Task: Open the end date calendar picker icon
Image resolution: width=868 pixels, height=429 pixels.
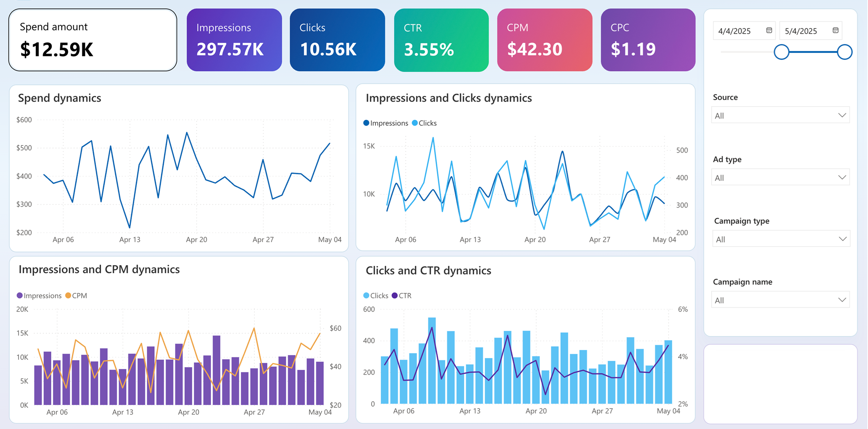Action: pos(835,31)
